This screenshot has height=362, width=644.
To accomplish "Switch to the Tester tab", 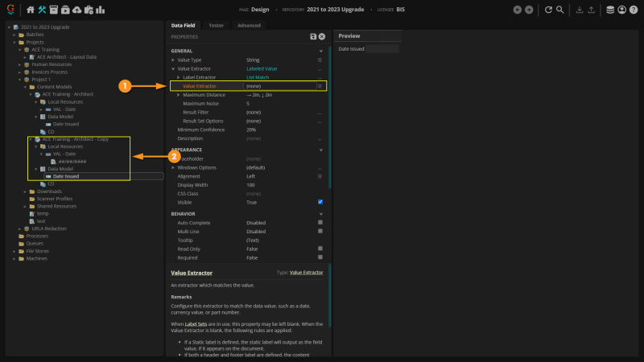I will [216, 25].
